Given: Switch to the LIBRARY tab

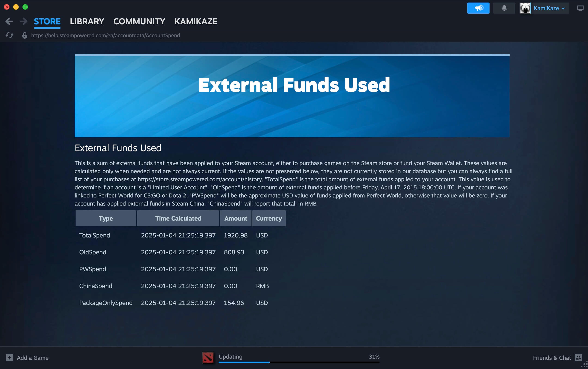Looking at the screenshot, I should pos(87,22).
